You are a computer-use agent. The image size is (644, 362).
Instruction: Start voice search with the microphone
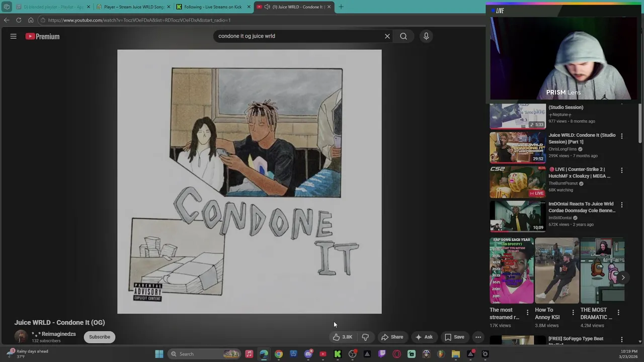point(426,36)
